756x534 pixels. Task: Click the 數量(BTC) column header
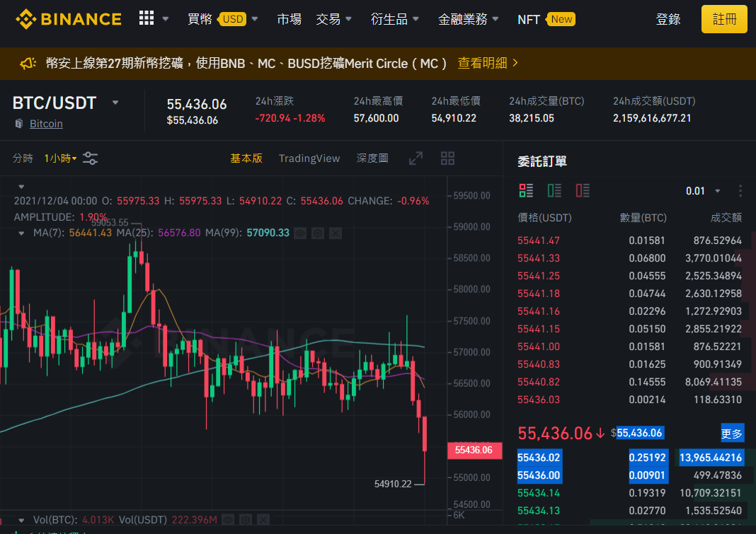click(x=643, y=218)
